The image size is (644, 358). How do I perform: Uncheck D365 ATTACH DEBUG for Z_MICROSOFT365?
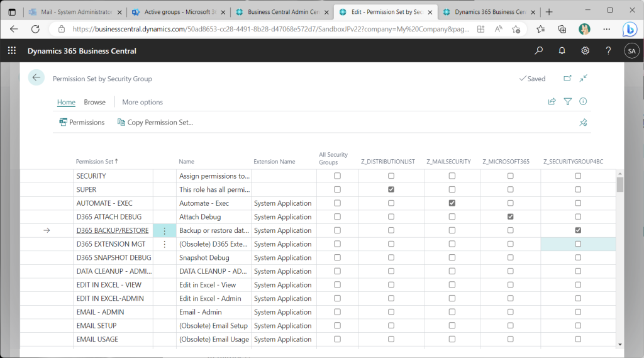tap(510, 216)
